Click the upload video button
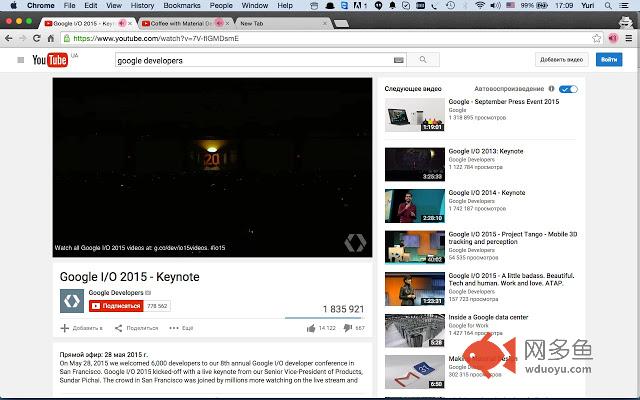This screenshot has height=400, width=640. tap(562, 60)
